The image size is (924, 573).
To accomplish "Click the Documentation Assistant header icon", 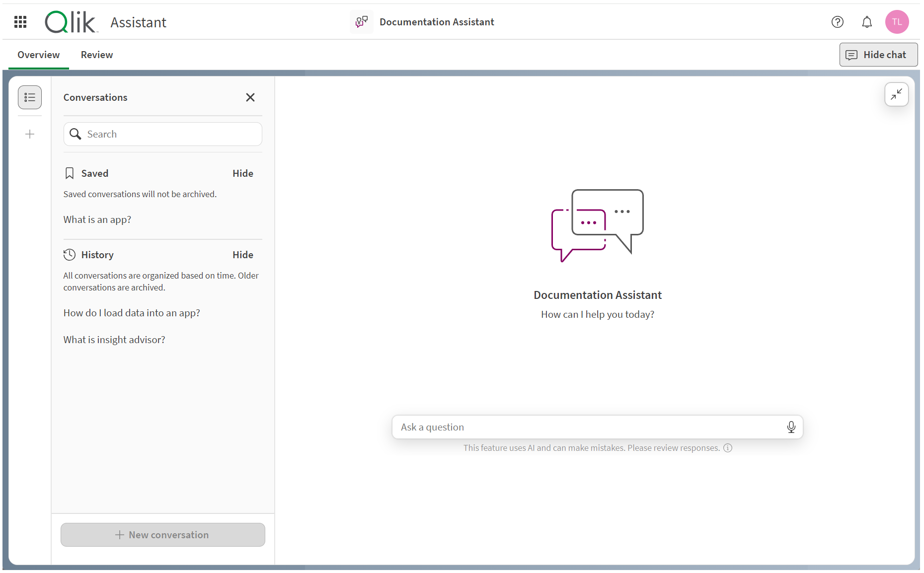I will pos(362,22).
